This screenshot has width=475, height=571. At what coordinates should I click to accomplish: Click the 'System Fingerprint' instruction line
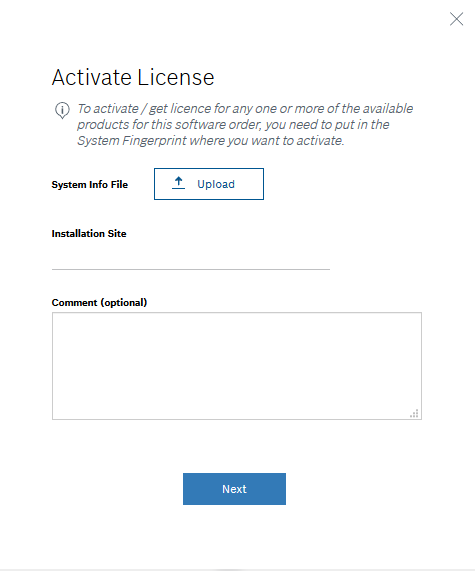(x=211, y=141)
